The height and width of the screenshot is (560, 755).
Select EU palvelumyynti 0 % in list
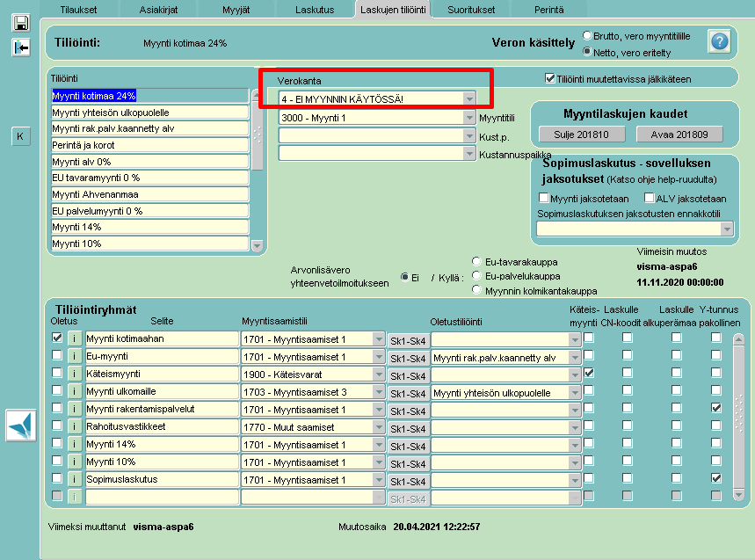[149, 210]
